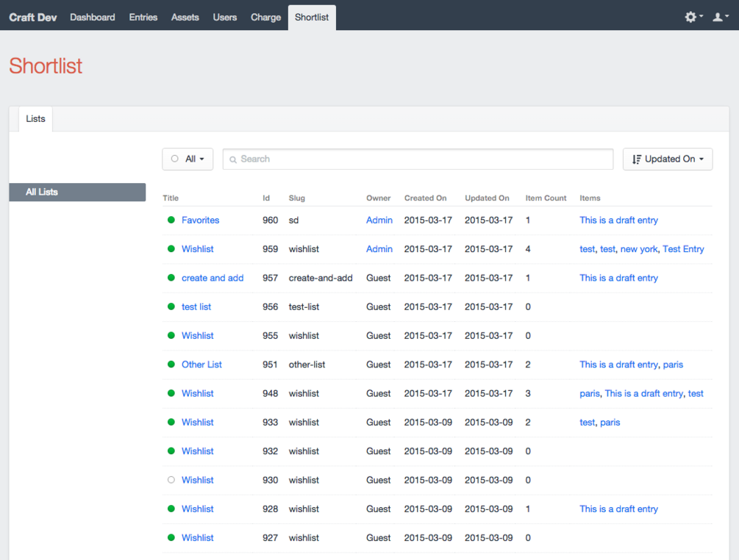Open draft entry item in Favorites row
This screenshot has width=739, height=560.
[x=619, y=220]
